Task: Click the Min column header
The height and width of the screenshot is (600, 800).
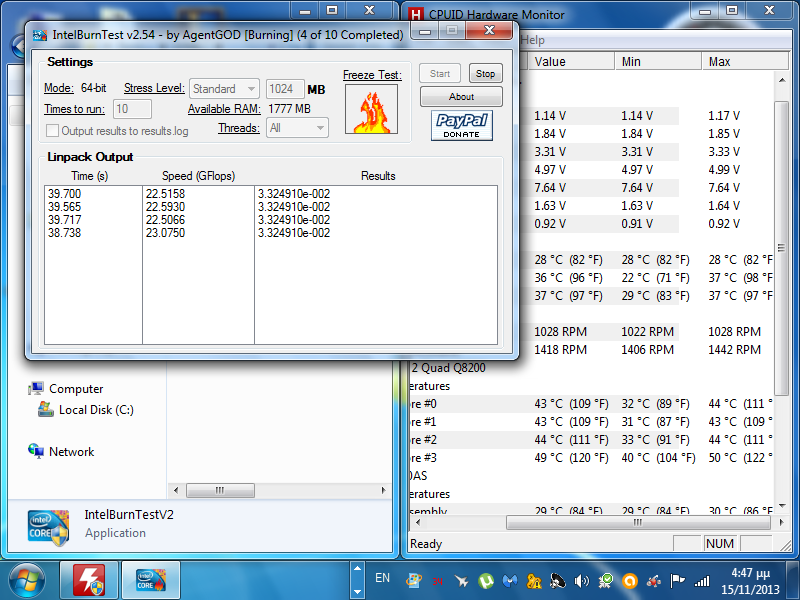Action: (658, 62)
